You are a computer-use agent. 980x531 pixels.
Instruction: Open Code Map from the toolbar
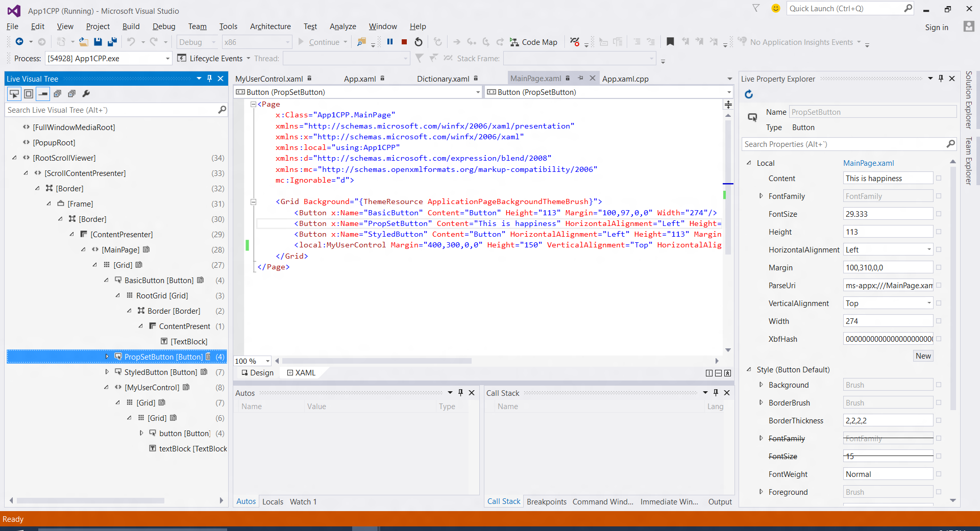[x=534, y=42]
